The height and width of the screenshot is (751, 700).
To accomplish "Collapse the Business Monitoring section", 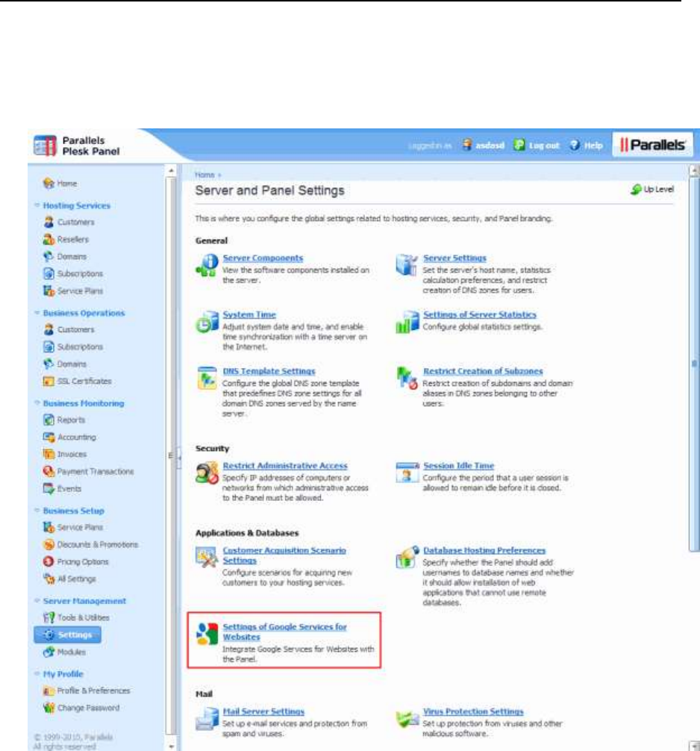I will [37, 403].
